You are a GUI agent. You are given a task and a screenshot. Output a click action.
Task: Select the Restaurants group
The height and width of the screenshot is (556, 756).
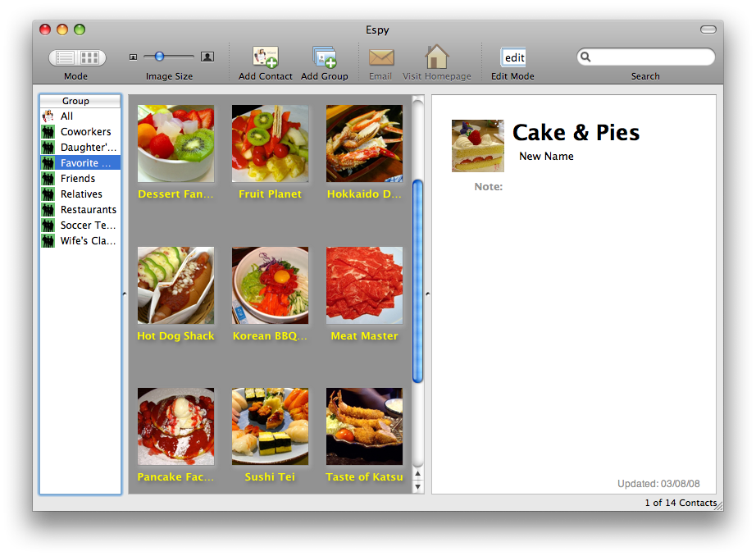[80, 210]
